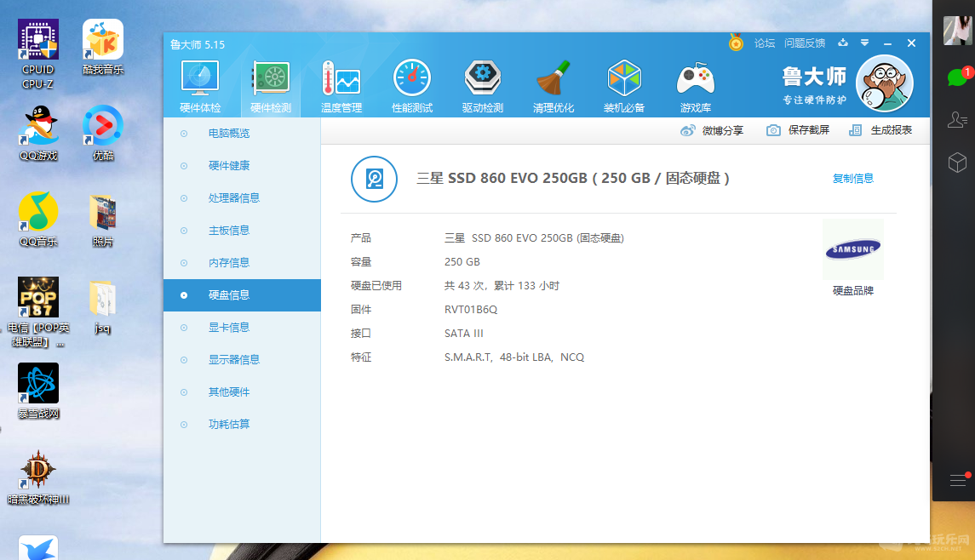Open 温度管理 temperature management
Screen dimensions: 975x560
click(x=341, y=87)
